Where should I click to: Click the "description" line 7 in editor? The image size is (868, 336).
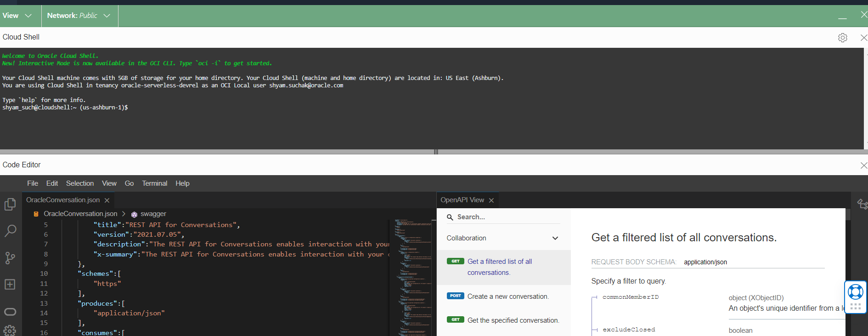[x=241, y=245]
